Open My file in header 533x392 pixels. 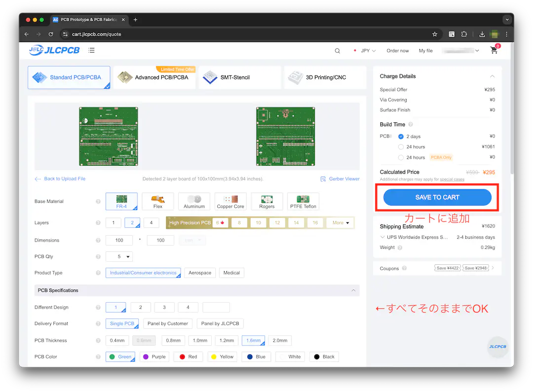pyautogui.click(x=425, y=51)
